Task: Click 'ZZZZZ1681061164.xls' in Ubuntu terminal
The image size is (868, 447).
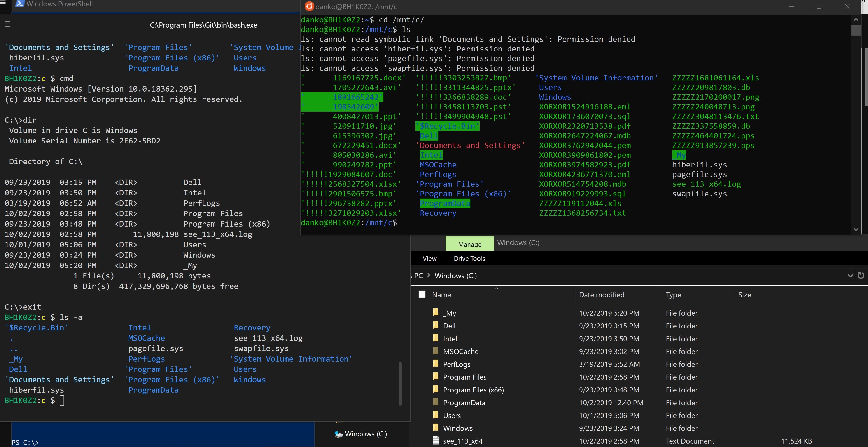Action: [715, 78]
